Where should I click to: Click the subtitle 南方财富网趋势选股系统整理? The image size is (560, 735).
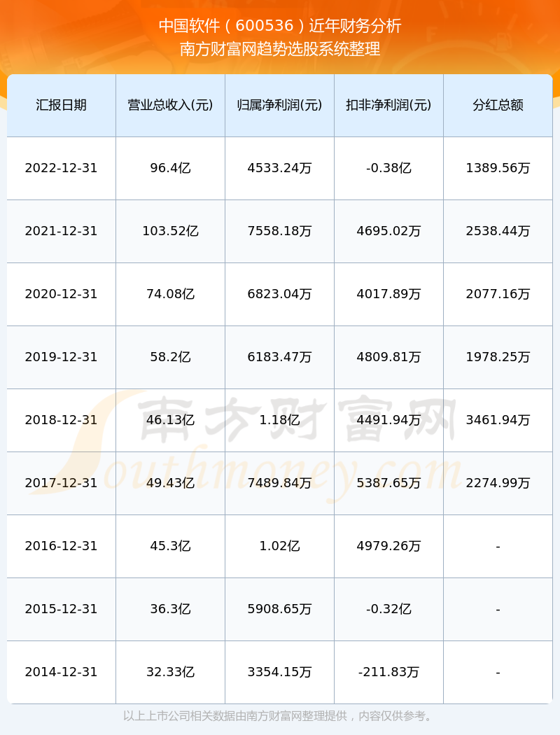coord(280,49)
